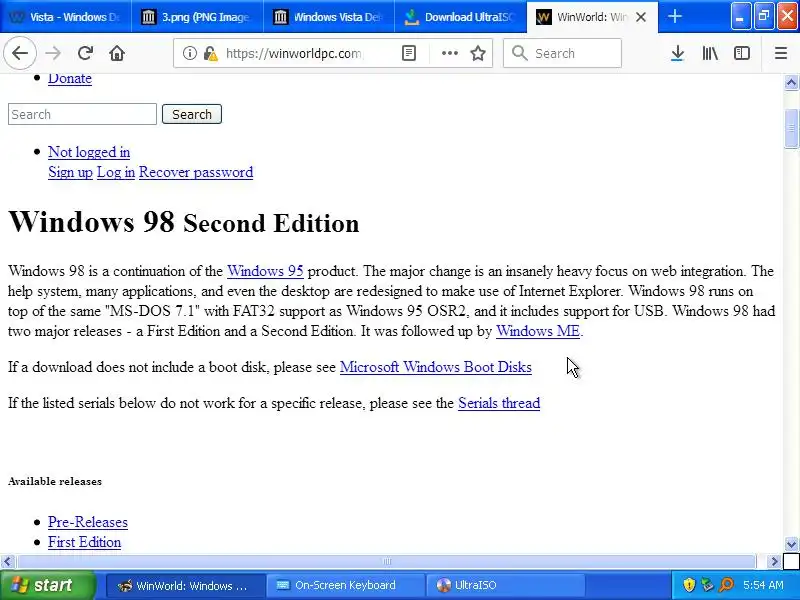This screenshot has width=800, height=600.
Task: Click the 5:54 AM system clock
Action: point(763,585)
